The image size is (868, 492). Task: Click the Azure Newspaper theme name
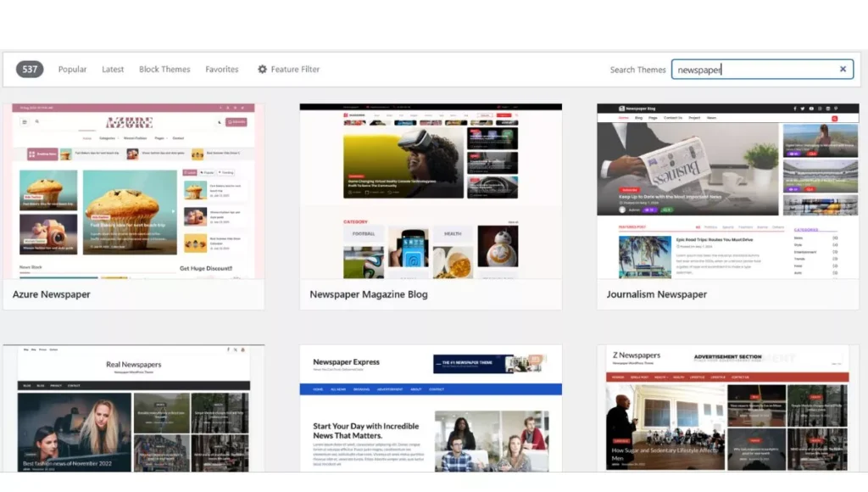point(52,294)
